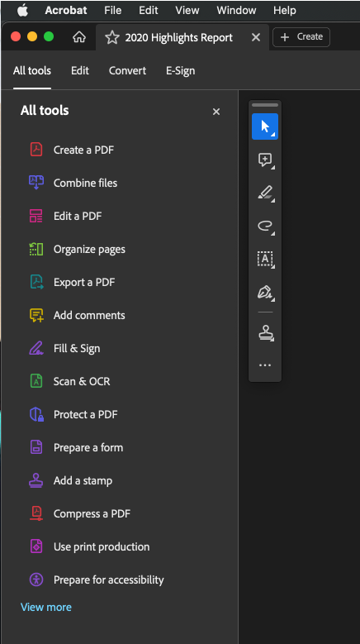Click the Compress a PDF icon

pyautogui.click(x=36, y=513)
